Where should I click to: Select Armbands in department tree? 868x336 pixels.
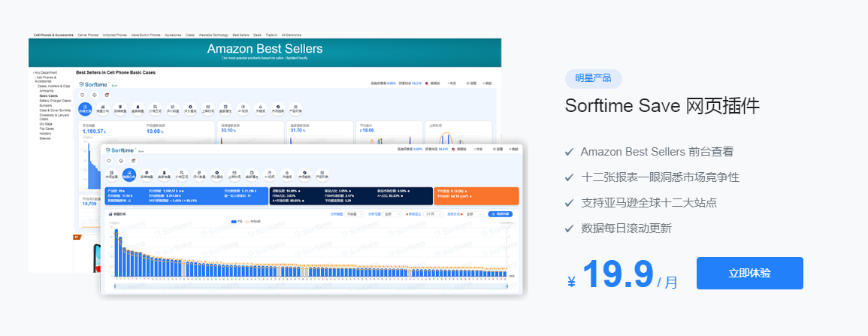point(47,91)
